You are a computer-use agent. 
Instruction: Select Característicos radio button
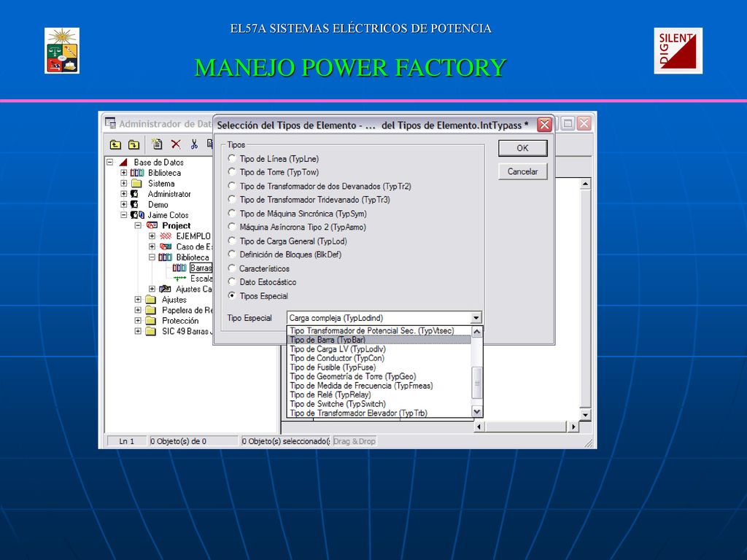tap(232, 268)
